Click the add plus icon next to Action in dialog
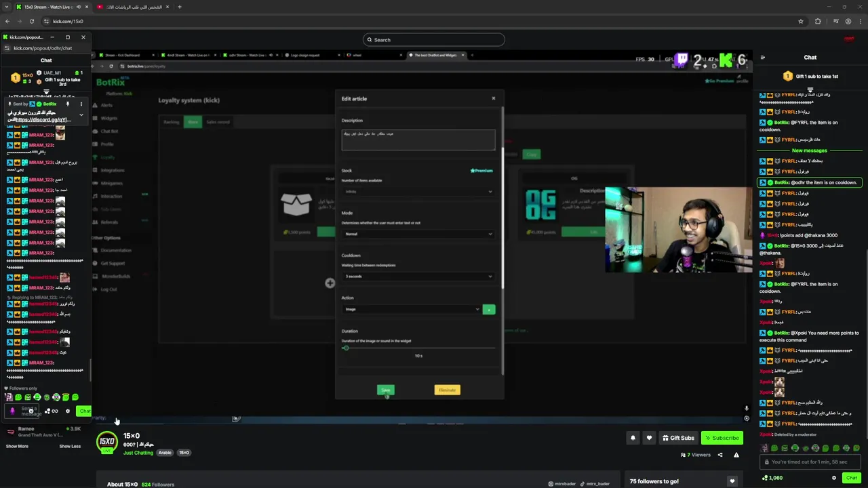868x488 pixels. click(x=488, y=310)
